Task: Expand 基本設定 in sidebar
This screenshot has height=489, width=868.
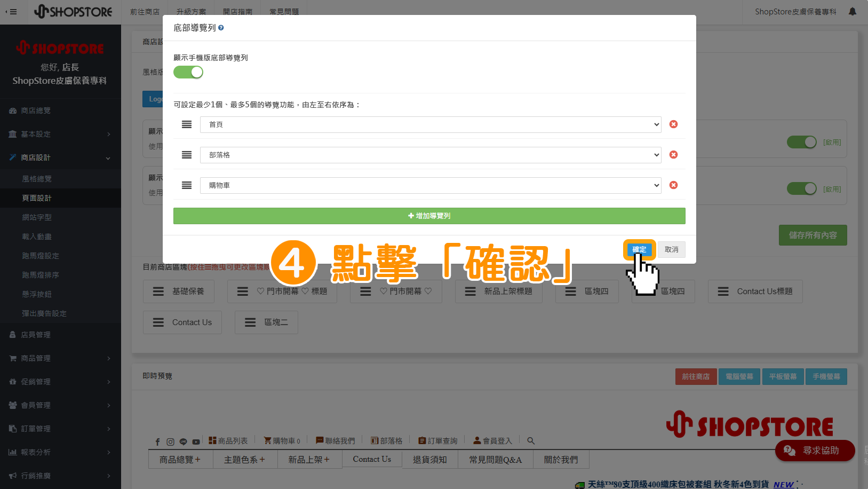Action: pyautogui.click(x=60, y=134)
